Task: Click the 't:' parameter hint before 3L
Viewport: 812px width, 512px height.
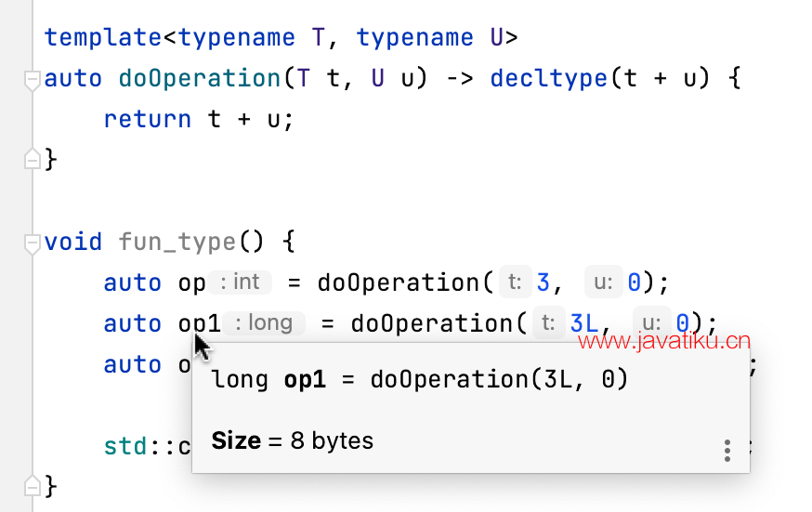Action: [x=548, y=323]
